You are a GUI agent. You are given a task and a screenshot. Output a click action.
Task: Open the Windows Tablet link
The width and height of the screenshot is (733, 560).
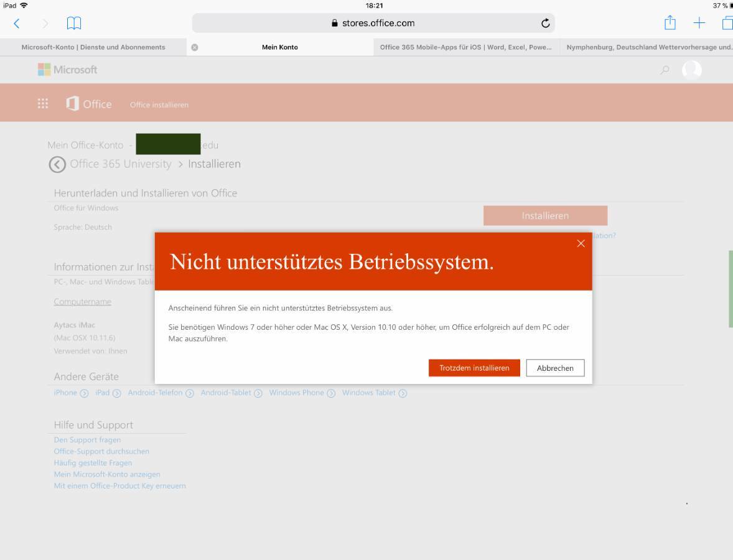point(369,393)
